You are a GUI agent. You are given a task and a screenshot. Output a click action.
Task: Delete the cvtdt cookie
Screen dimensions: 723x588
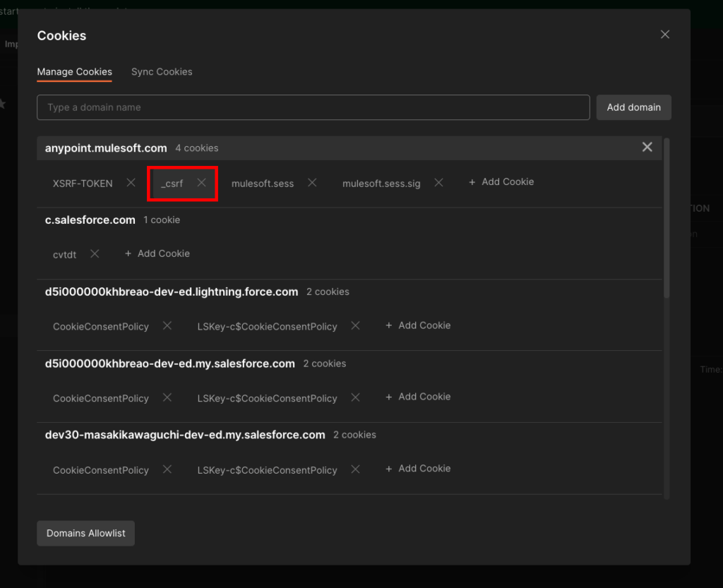[95, 254]
